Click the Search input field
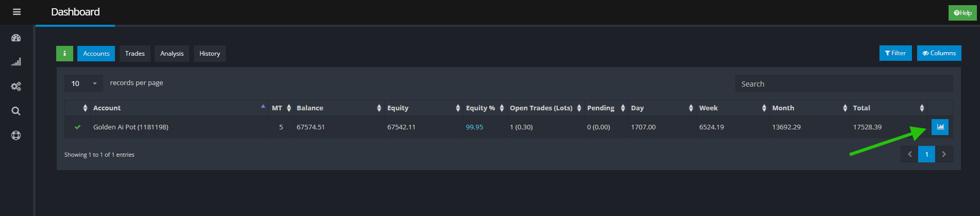980x216 pixels. [x=843, y=84]
